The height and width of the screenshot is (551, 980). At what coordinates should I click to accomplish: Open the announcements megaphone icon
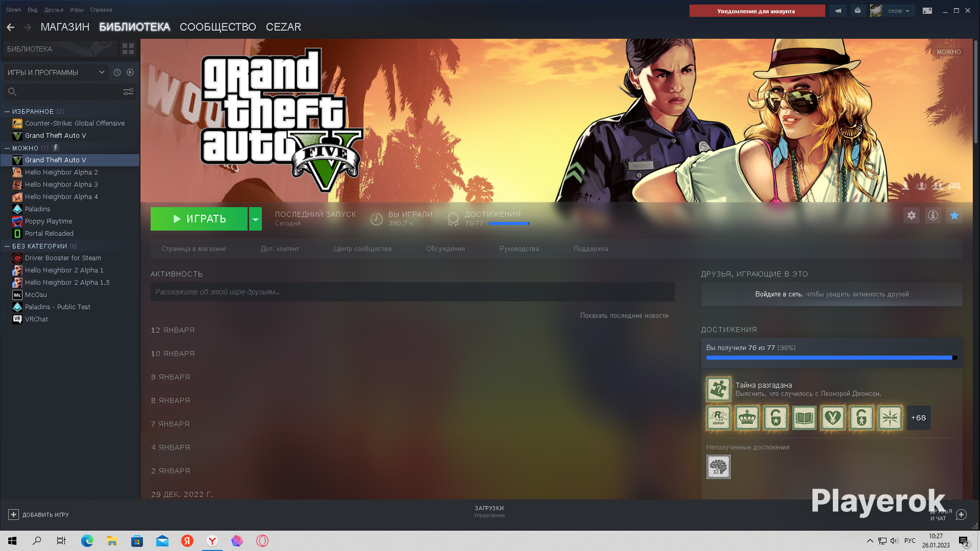838,11
